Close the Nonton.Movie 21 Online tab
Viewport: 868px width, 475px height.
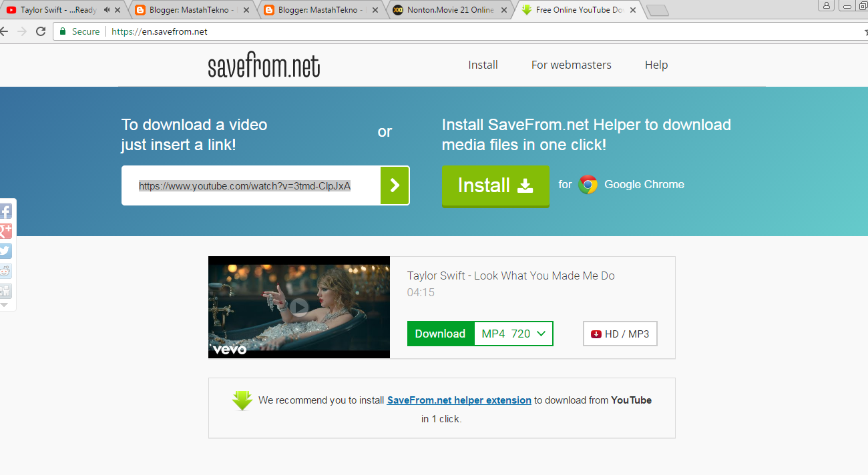[x=503, y=10]
